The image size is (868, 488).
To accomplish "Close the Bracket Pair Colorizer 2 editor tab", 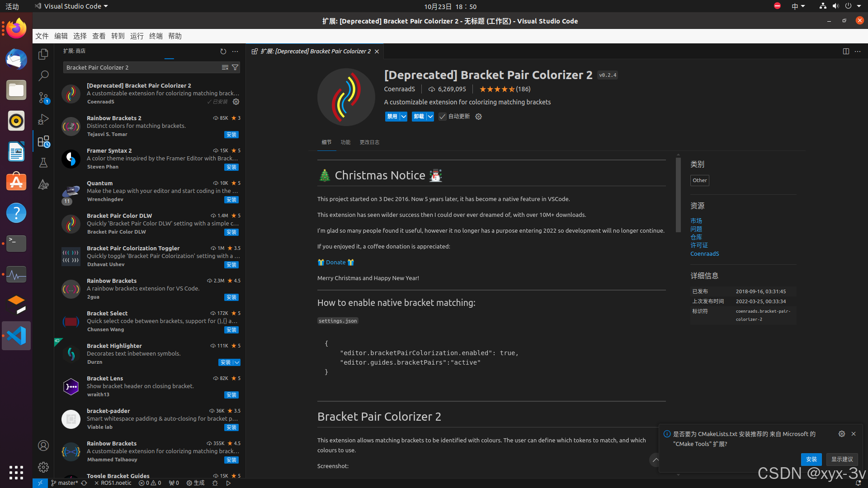I will 377,52.
